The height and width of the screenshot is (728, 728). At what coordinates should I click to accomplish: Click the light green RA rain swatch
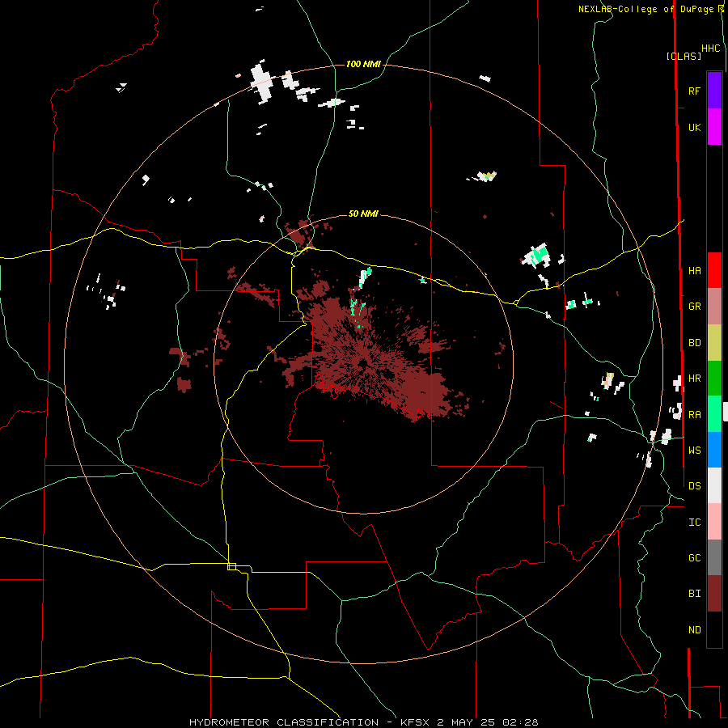point(714,414)
